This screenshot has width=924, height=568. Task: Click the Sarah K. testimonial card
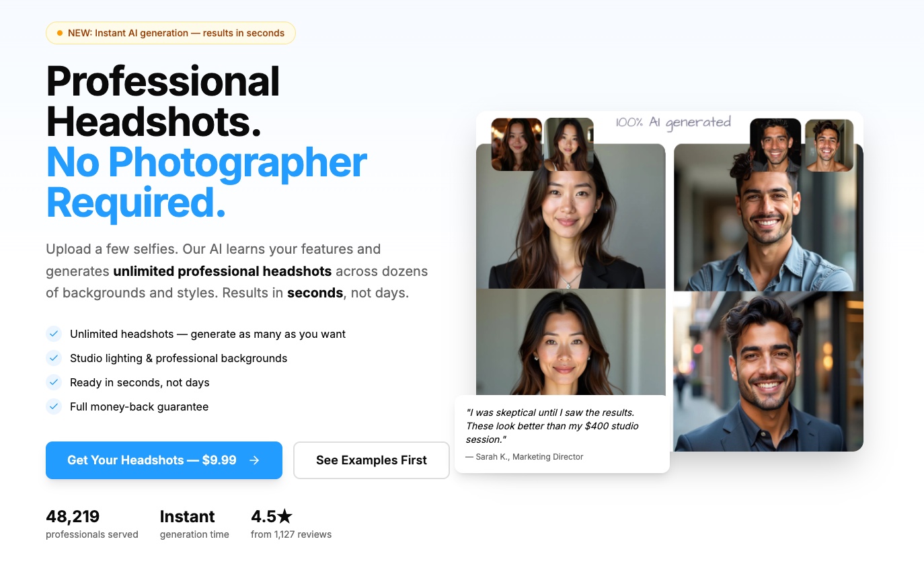562,434
